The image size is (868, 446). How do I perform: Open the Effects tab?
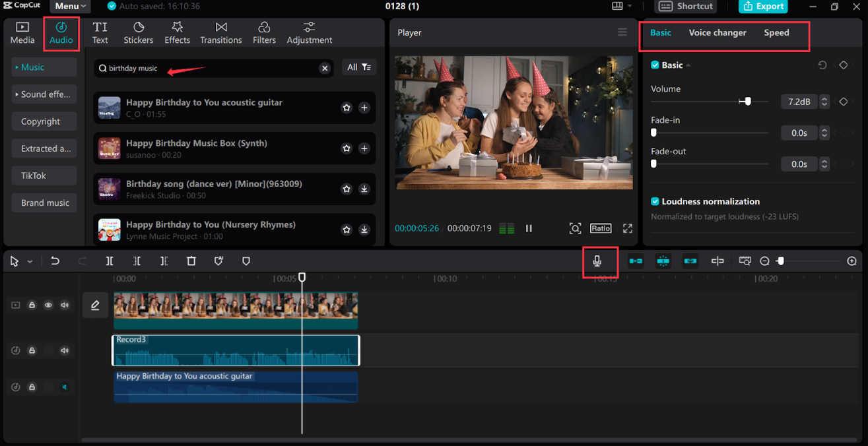(x=177, y=33)
